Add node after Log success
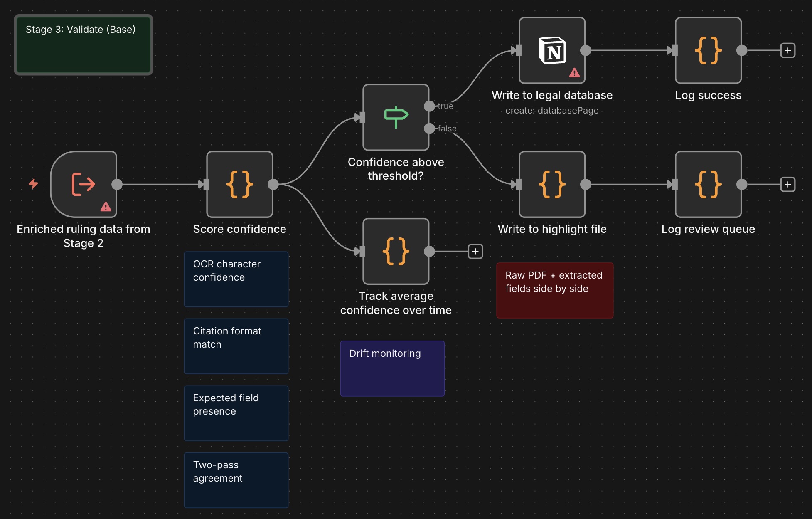The height and width of the screenshot is (519, 812). 787,50
